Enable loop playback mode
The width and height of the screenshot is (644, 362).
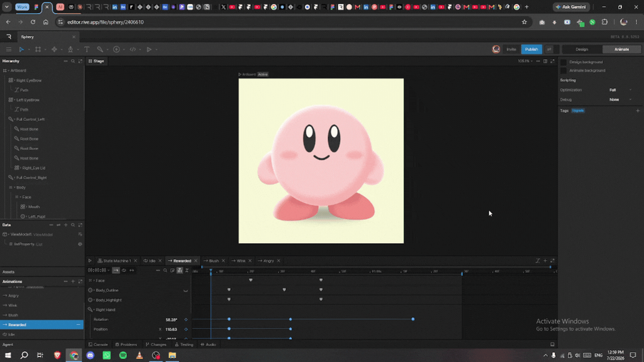(124, 270)
